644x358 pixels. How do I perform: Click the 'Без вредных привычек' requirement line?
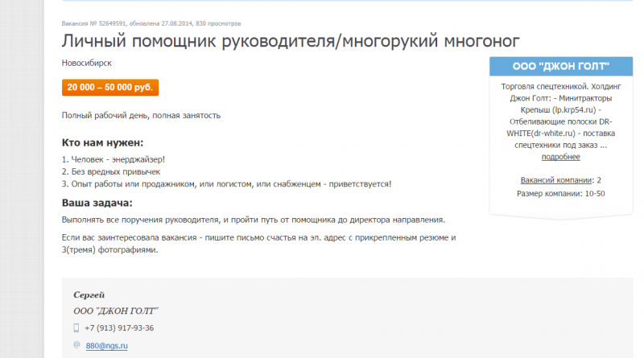point(111,171)
